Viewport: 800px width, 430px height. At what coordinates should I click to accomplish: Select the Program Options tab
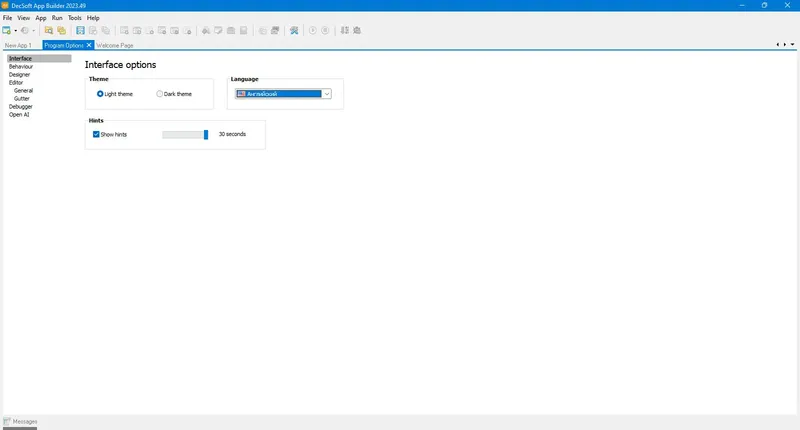[x=64, y=45]
